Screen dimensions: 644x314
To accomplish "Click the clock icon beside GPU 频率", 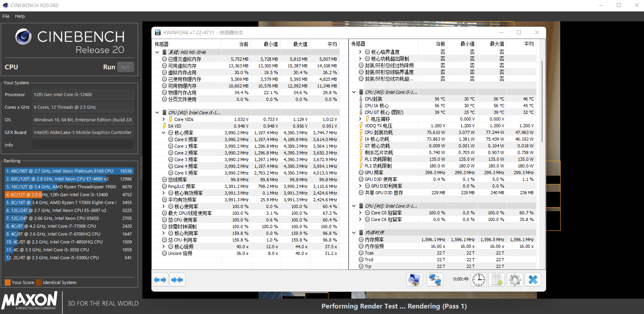I will 361,173.
